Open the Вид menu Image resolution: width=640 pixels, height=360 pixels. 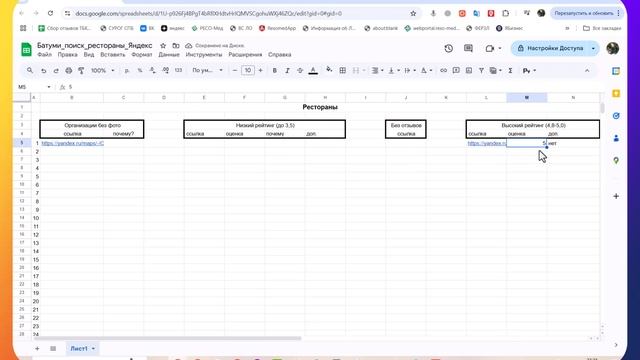click(x=89, y=55)
